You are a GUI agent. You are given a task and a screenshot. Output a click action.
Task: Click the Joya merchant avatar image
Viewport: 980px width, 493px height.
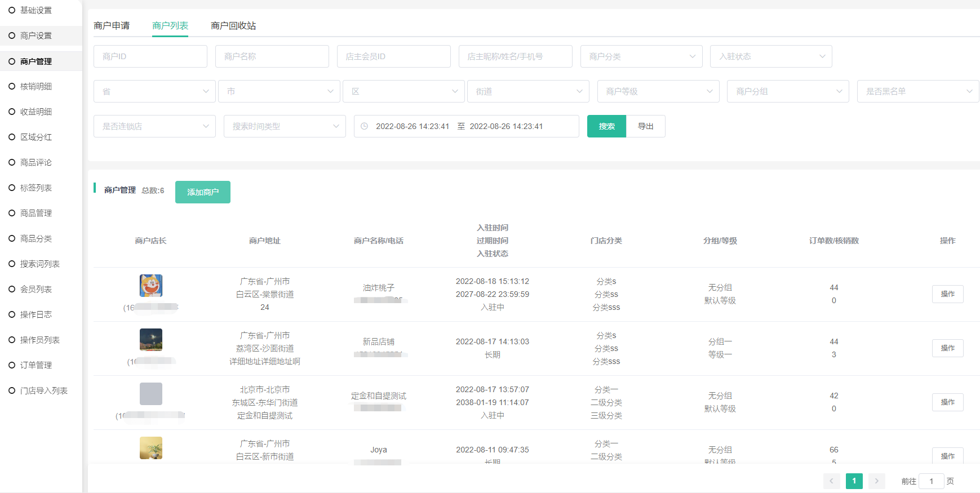coord(151,448)
